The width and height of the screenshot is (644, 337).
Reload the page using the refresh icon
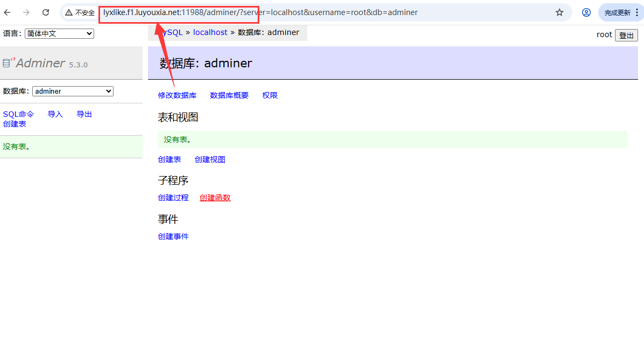46,12
